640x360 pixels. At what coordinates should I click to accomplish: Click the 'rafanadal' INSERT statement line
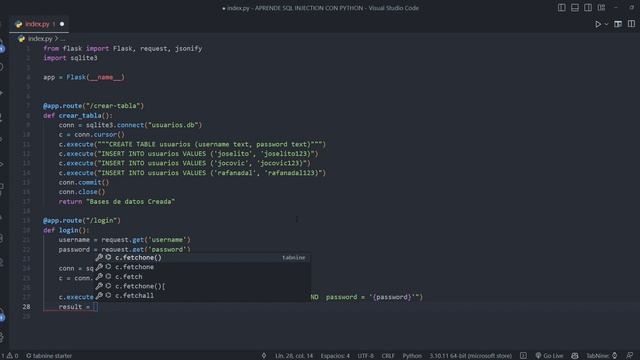(192, 173)
